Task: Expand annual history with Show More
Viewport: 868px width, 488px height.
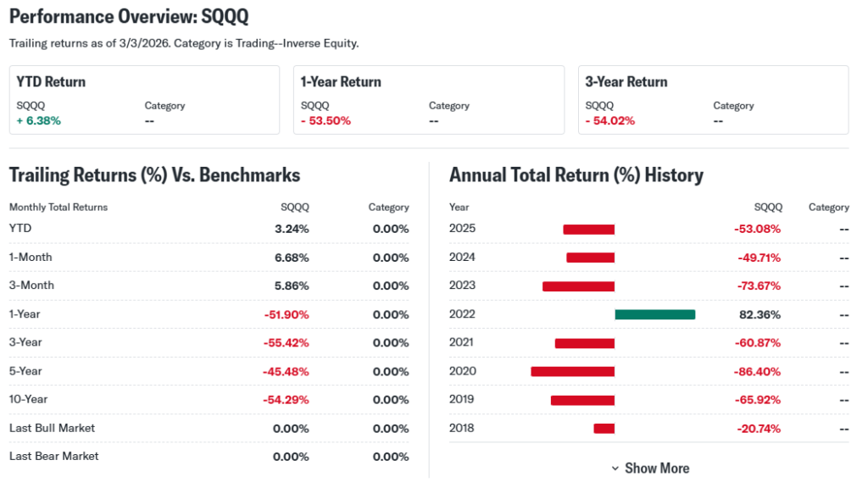Action: pos(656,469)
